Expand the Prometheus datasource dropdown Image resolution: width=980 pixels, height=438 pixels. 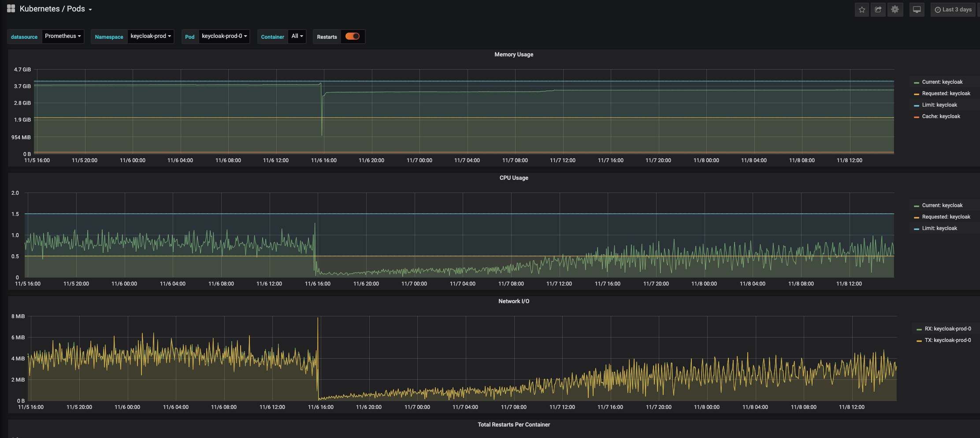(63, 37)
